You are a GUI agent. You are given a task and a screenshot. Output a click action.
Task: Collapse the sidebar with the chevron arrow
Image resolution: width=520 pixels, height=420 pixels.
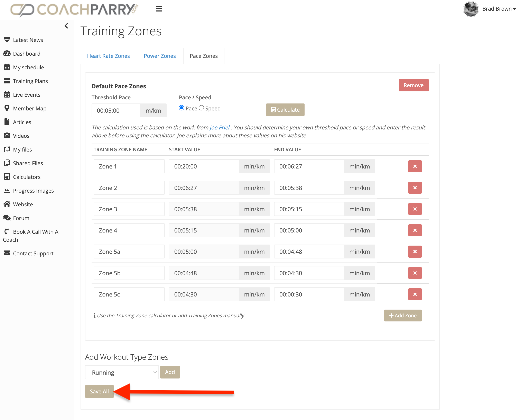66,26
